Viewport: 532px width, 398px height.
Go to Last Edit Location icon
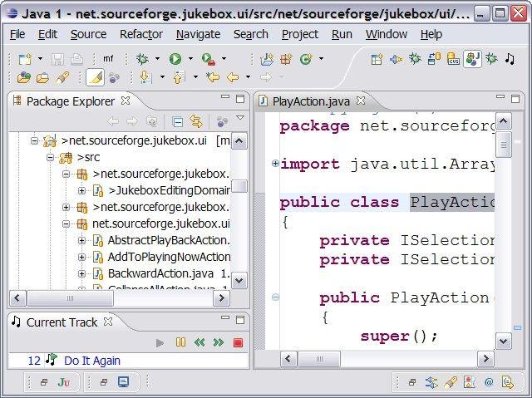click(x=213, y=77)
